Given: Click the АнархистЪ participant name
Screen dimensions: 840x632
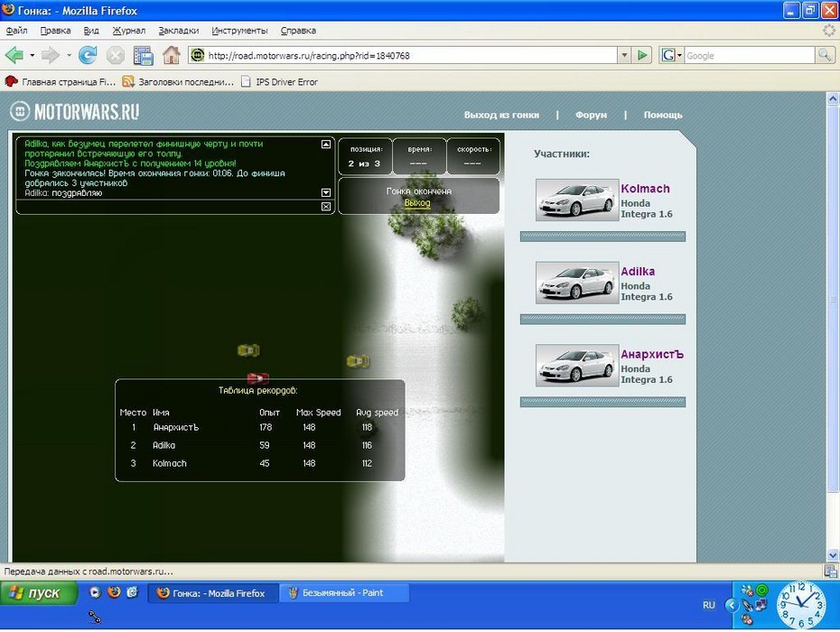Looking at the screenshot, I should point(652,354).
